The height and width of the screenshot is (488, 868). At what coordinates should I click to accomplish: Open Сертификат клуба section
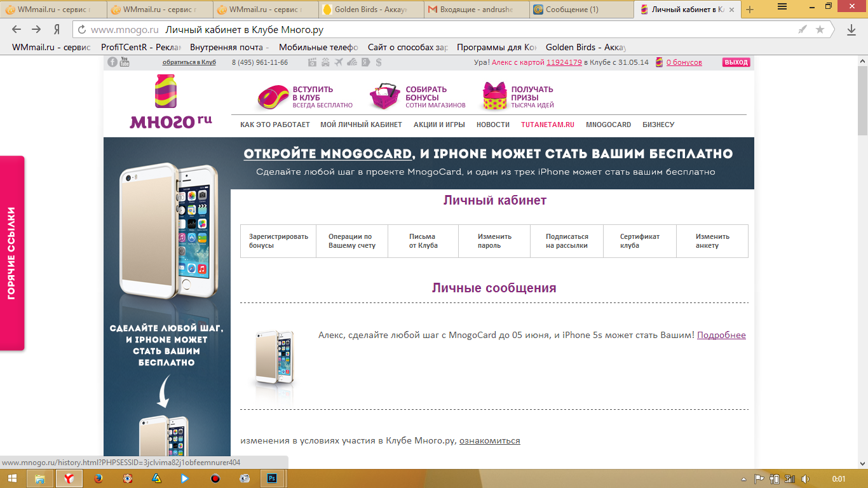click(640, 241)
